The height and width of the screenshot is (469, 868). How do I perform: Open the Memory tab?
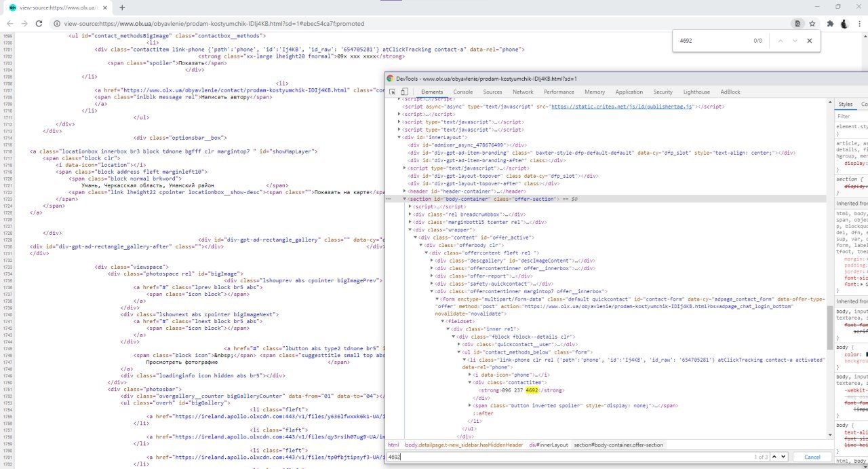click(595, 92)
